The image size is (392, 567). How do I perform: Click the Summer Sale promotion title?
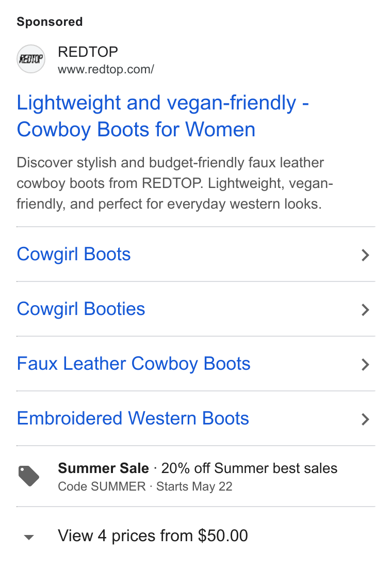point(103,468)
